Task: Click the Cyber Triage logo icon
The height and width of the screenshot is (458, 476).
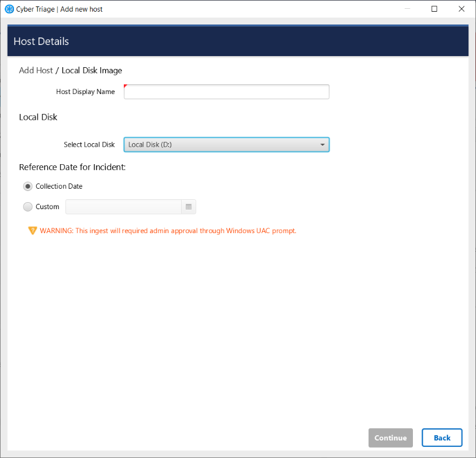Action: 9,9
